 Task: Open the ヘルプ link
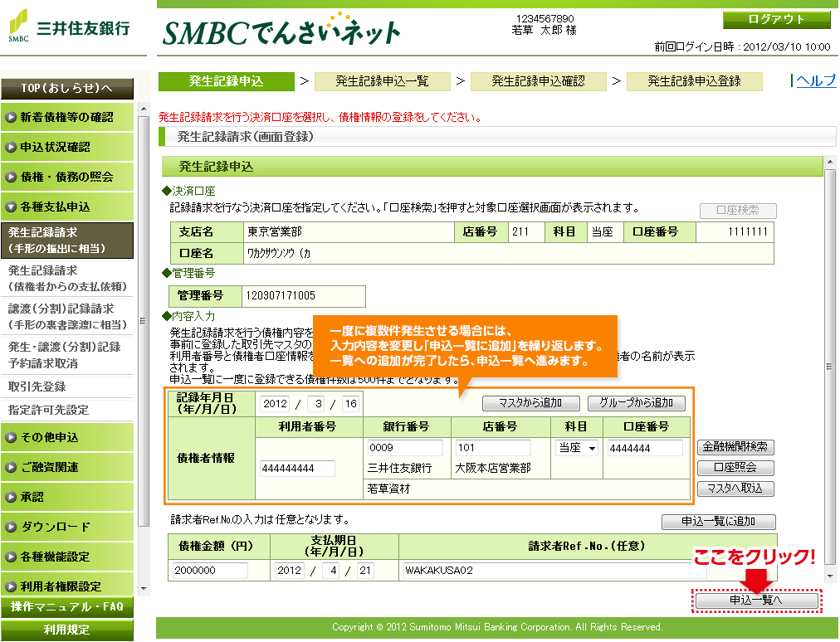[815, 80]
